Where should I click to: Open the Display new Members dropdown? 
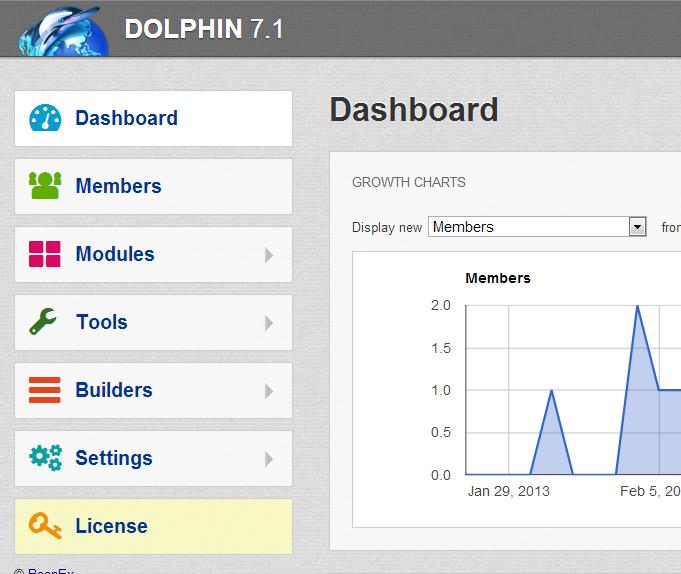(x=637, y=227)
